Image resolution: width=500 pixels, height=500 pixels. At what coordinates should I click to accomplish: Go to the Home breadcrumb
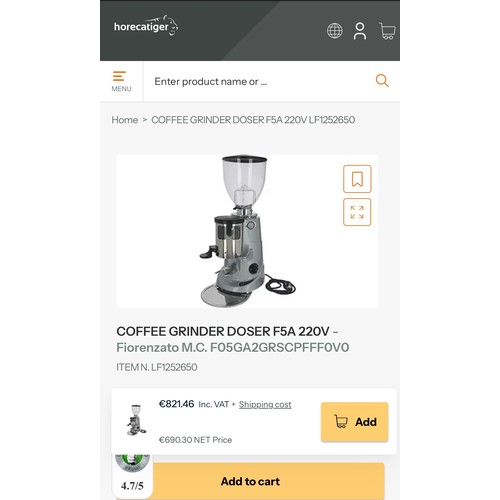[x=125, y=120]
